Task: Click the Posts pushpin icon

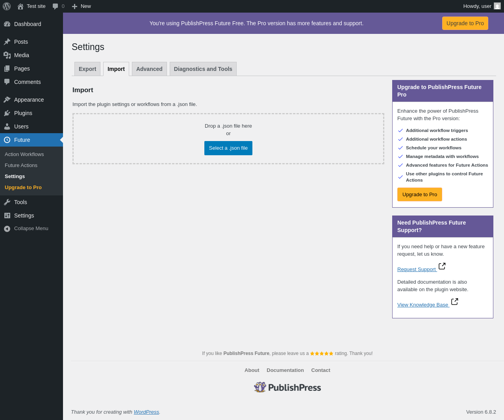Action: (7, 42)
